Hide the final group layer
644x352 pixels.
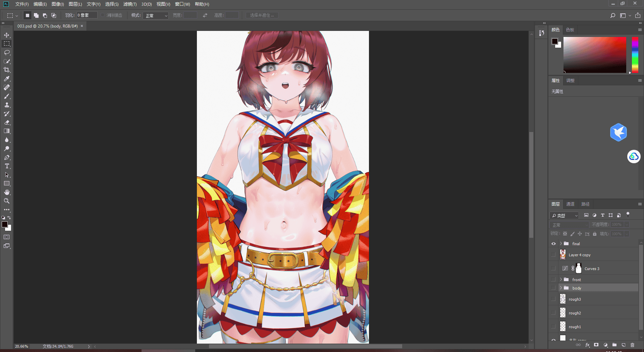pos(553,244)
